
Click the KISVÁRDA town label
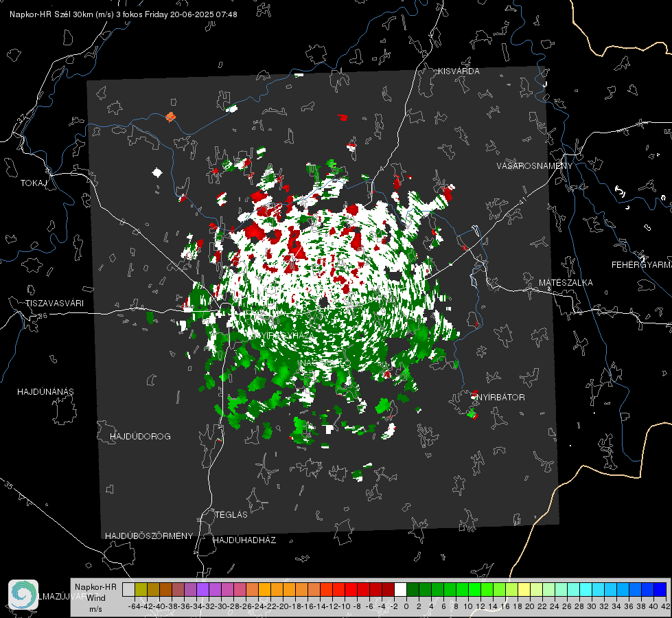(x=459, y=71)
